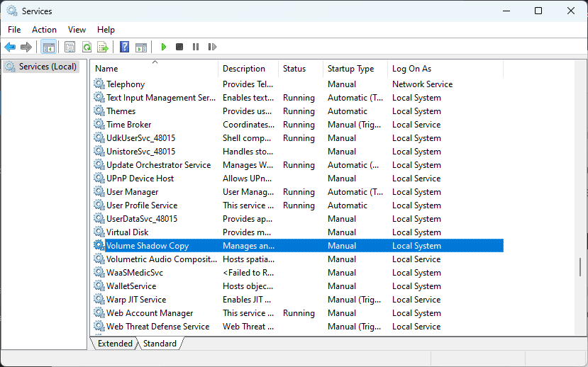Click the Refresh toolbar icon
The image size is (588, 367).
coord(87,47)
